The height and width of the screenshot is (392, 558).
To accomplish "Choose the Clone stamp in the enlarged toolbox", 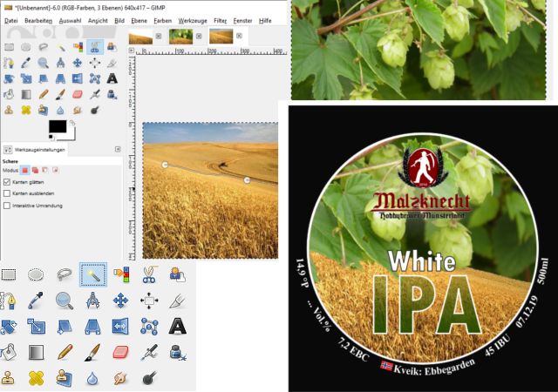I will 8,378.
